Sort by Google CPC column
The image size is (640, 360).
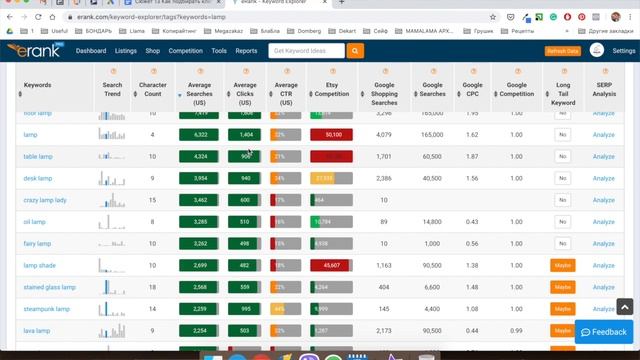click(x=459, y=94)
